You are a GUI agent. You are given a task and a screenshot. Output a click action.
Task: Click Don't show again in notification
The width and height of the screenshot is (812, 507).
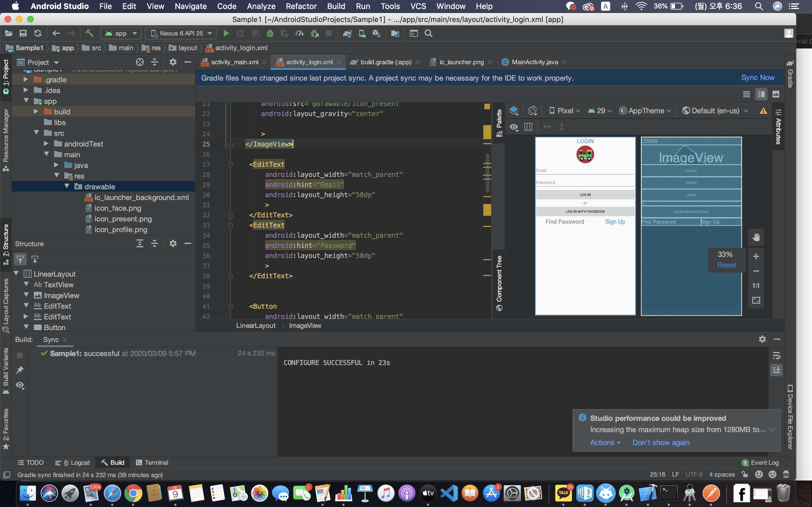pyautogui.click(x=661, y=442)
